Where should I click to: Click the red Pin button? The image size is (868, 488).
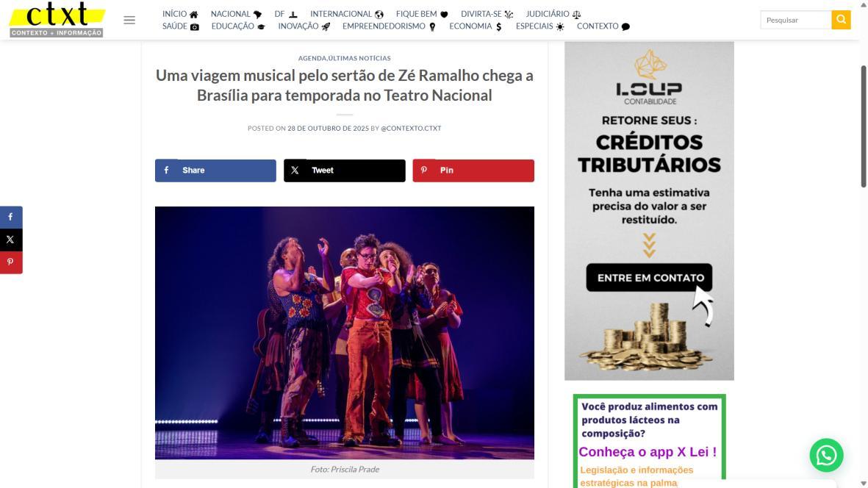click(x=473, y=171)
